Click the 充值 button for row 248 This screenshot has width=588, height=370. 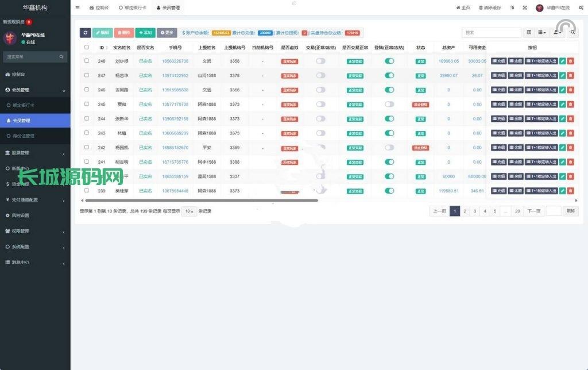coord(498,61)
